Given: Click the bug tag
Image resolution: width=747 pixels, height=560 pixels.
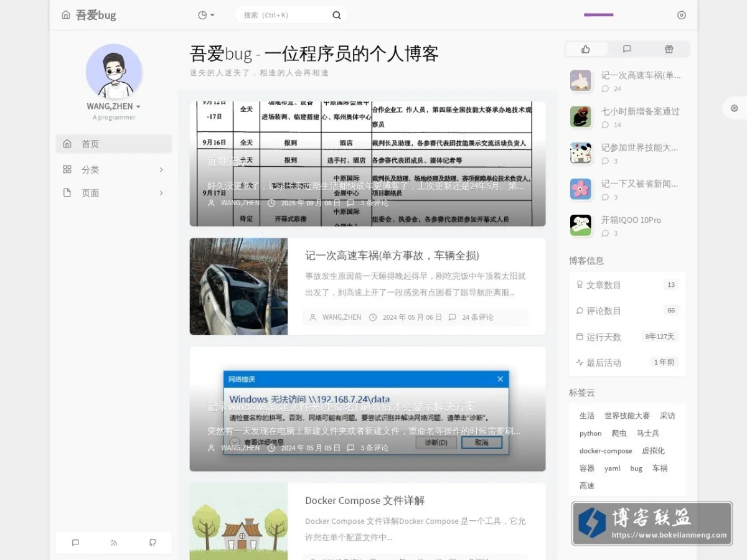Looking at the screenshot, I should click(636, 468).
